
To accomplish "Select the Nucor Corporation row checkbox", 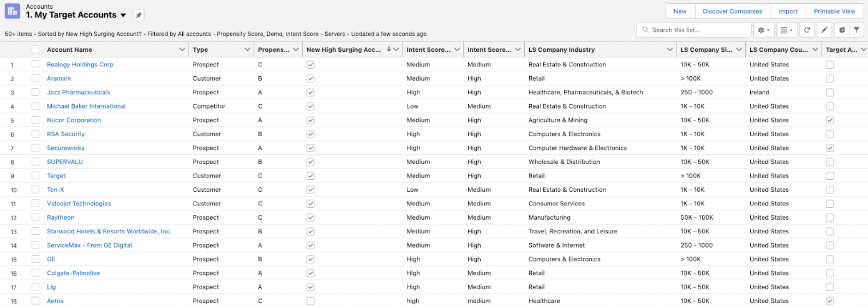I will (36, 120).
